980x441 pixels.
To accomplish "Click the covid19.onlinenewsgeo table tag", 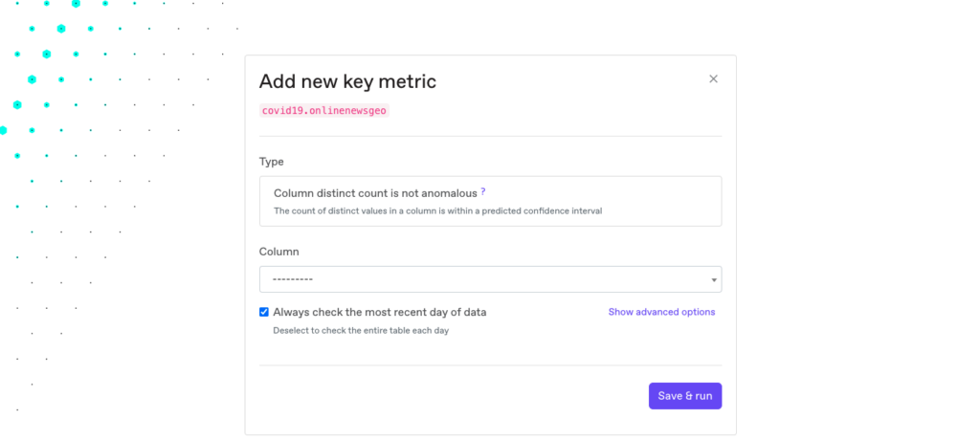I will tap(324, 110).
